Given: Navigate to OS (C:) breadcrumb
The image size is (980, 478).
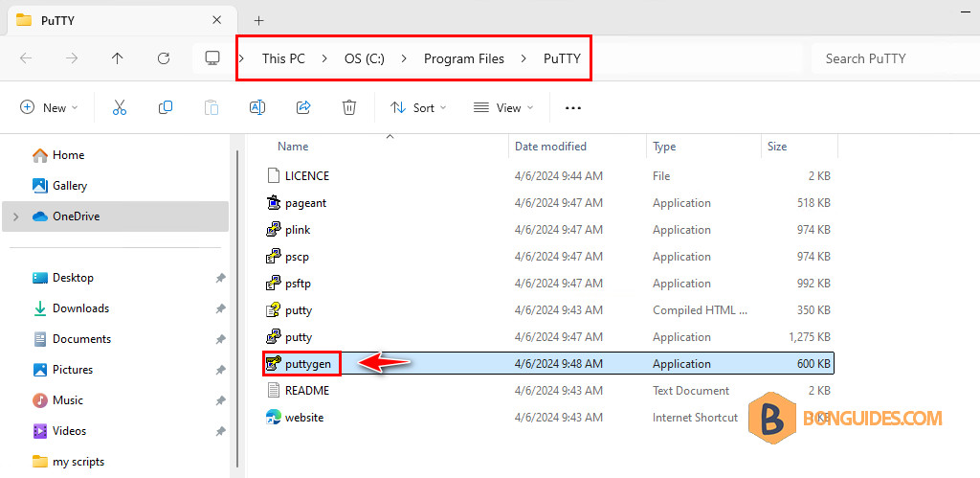Looking at the screenshot, I should [365, 58].
